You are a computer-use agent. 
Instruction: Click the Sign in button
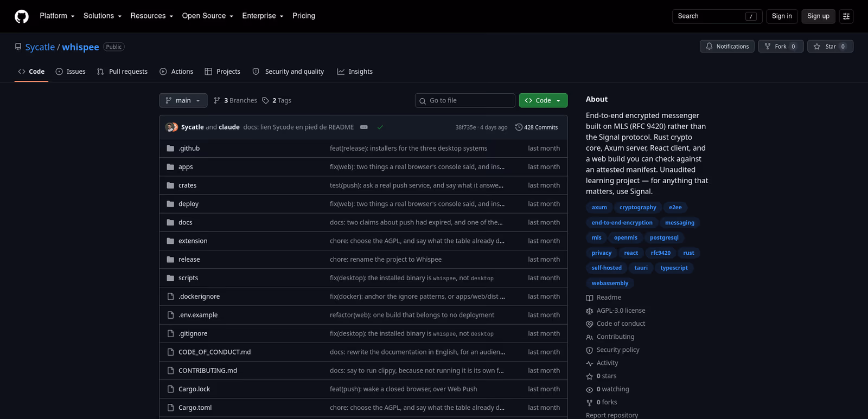pos(782,16)
